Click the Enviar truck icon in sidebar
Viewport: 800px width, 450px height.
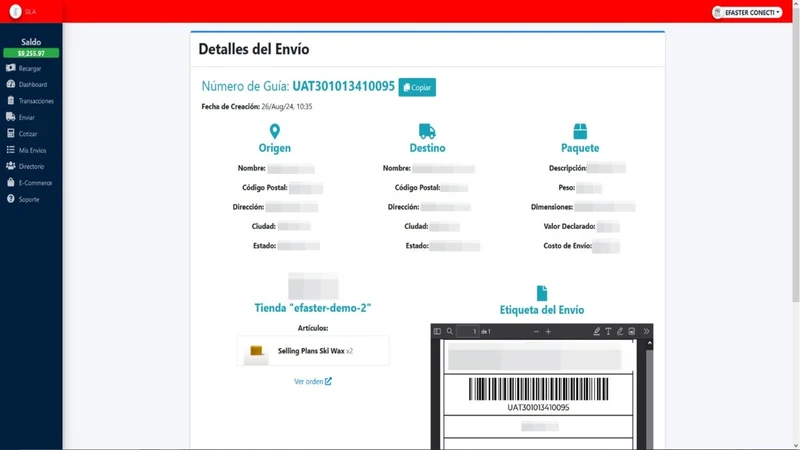click(x=11, y=117)
